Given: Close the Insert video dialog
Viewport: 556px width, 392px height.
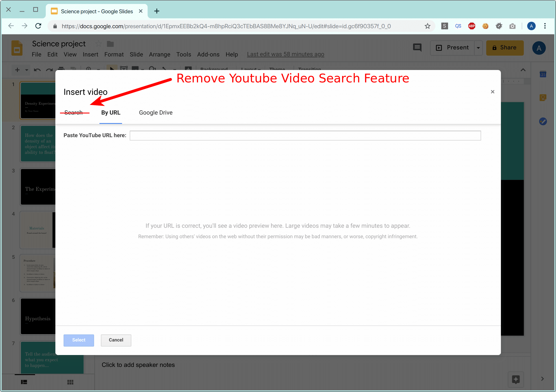Looking at the screenshot, I should pyautogui.click(x=492, y=92).
